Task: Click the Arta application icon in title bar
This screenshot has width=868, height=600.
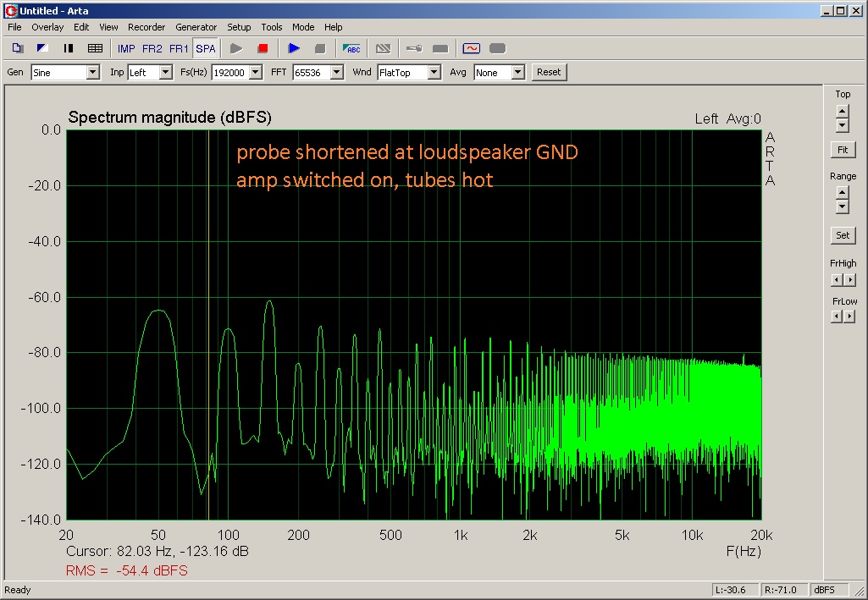Action: click(11, 10)
